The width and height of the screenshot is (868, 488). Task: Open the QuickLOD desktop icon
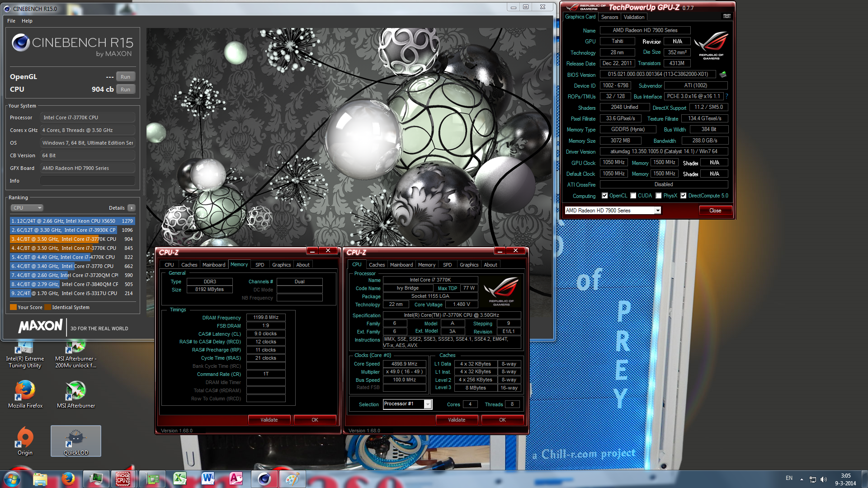coord(76,441)
